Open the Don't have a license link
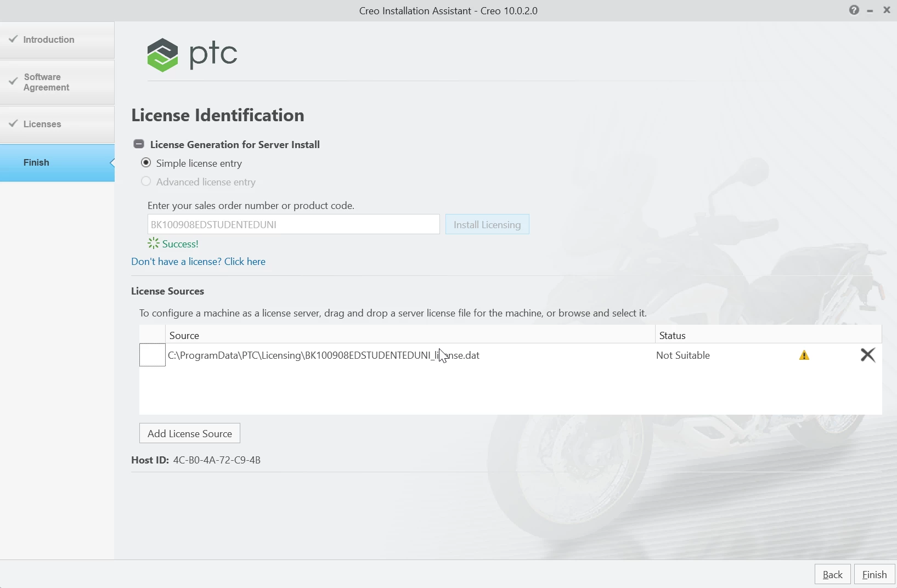This screenshot has width=897, height=588. coord(198,262)
